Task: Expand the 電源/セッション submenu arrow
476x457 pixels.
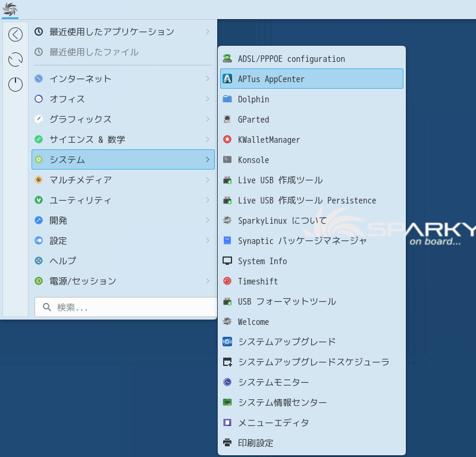Action: pos(208,281)
